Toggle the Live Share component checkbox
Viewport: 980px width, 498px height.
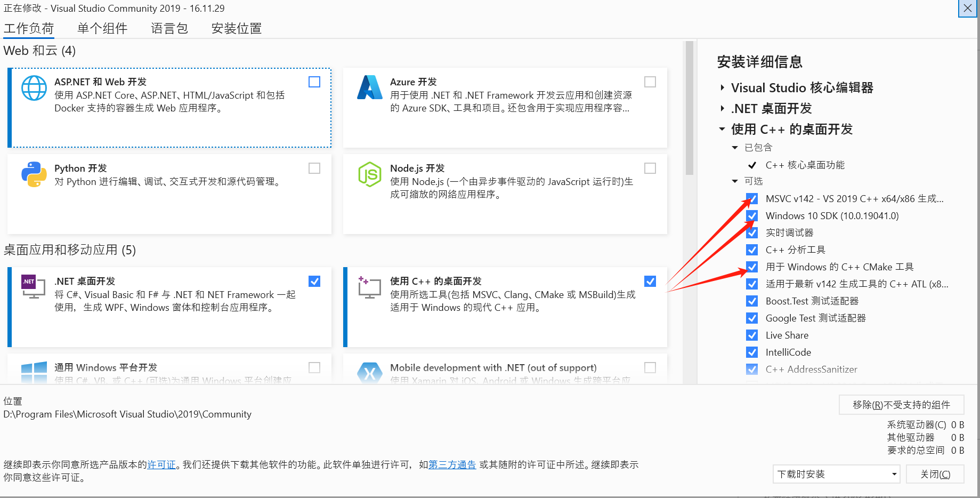[752, 335]
